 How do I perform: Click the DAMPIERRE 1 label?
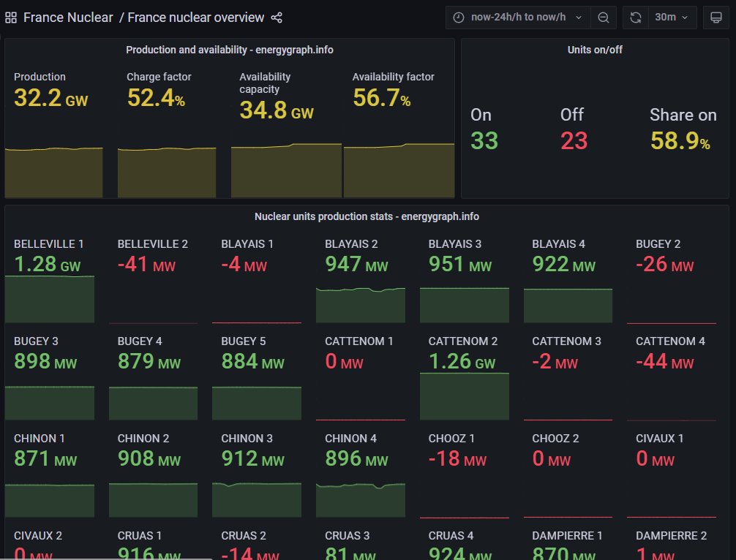coord(567,536)
